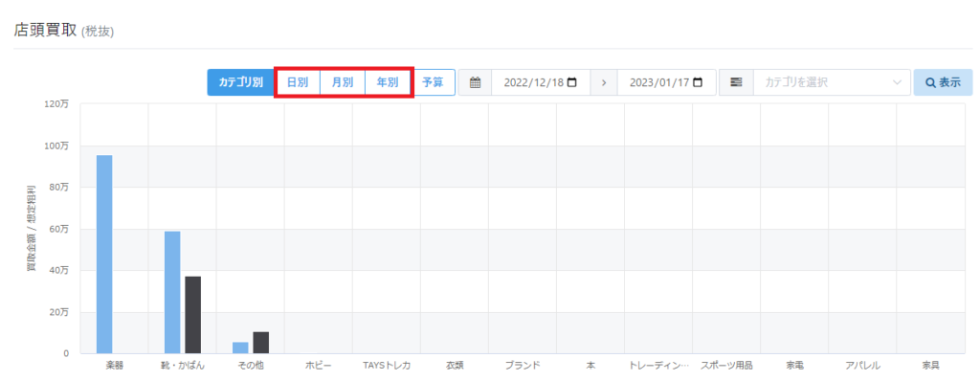Click the calendar icon before start date
This screenshot has height=381, width=980.
tap(475, 82)
